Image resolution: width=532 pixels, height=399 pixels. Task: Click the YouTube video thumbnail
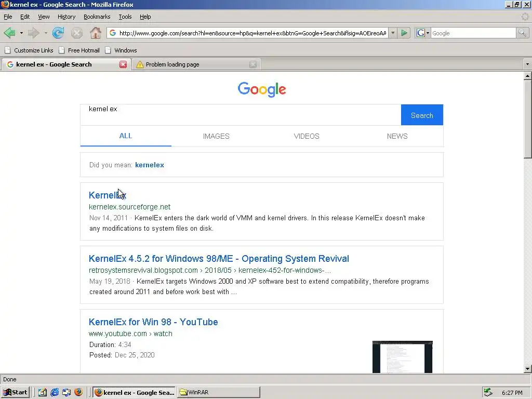(403, 357)
